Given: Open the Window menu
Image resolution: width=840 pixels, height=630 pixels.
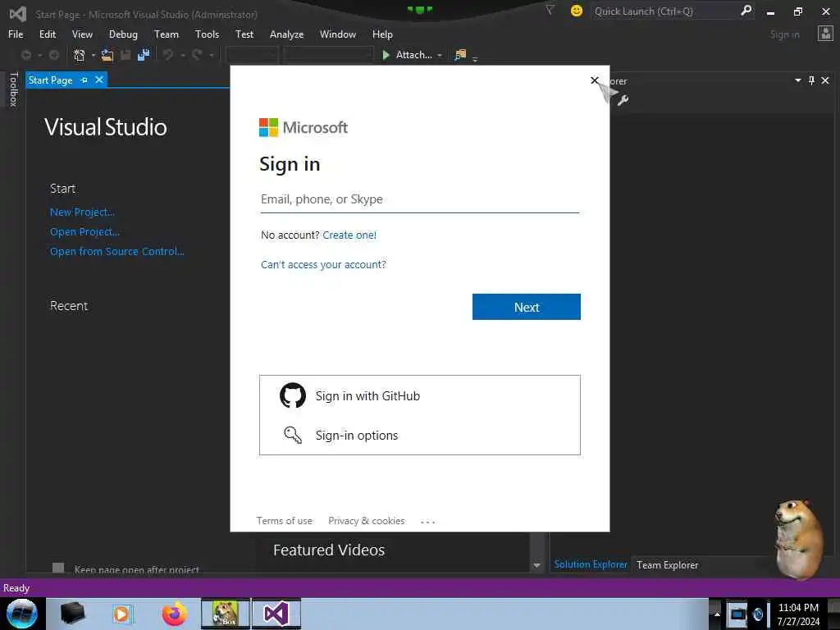Looking at the screenshot, I should point(338,34).
